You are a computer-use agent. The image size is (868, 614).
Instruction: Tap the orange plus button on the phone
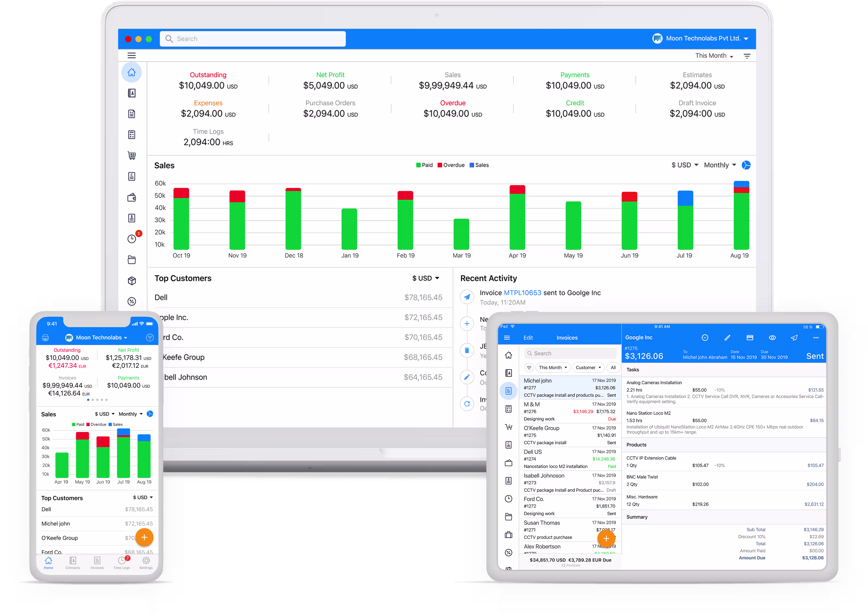(x=144, y=537)
